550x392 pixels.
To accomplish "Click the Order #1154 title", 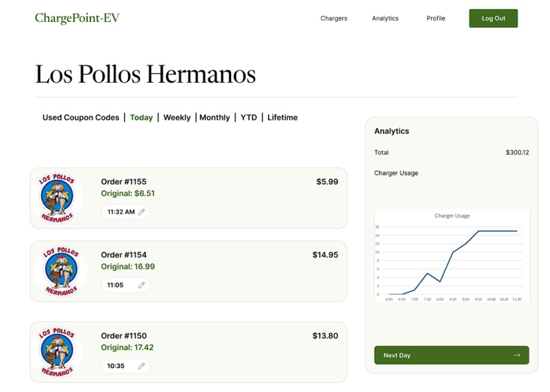I will 123,254.
